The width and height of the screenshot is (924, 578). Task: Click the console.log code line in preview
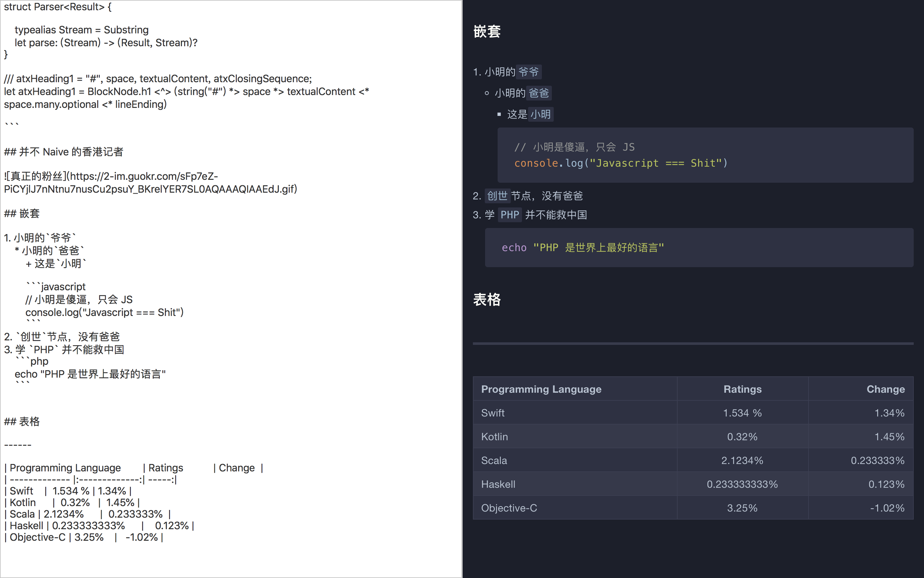pos(621,163)
